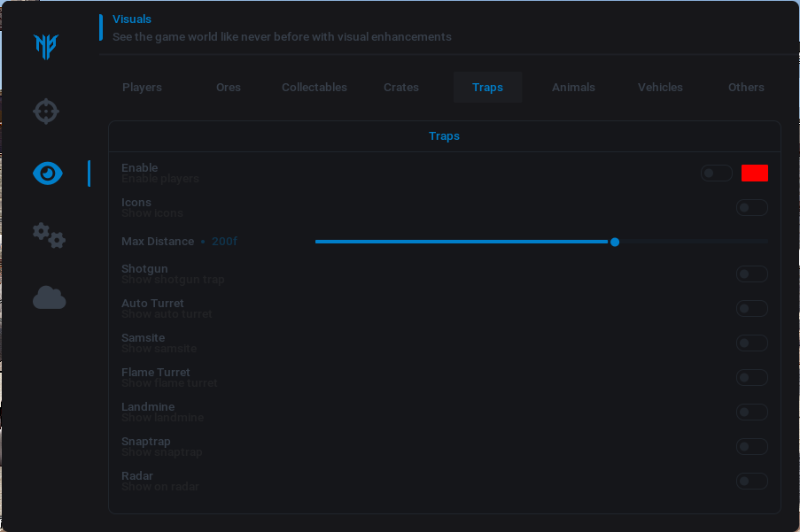800x532 pixels.
Task: Enable the Shotgun trap toggle
Action: tap(751, 274)
